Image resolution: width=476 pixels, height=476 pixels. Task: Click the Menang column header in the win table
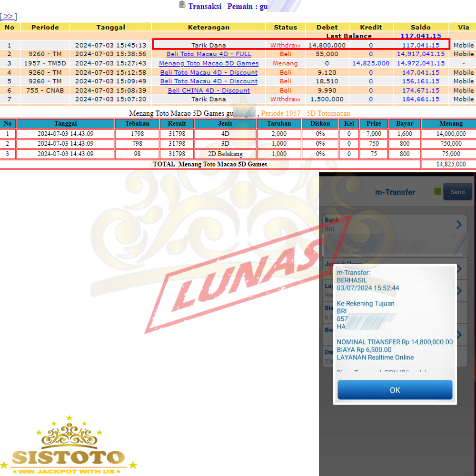pos(448,124)
